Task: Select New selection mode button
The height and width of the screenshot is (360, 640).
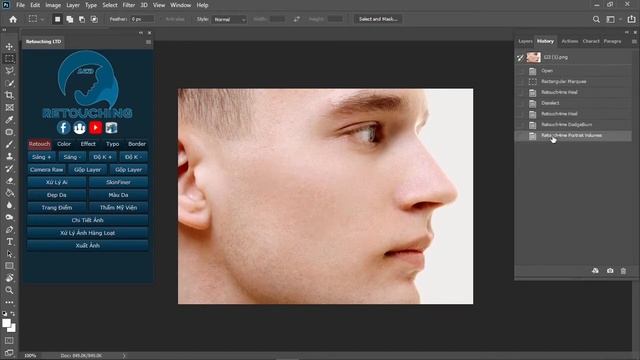Action: coord(58,19)
